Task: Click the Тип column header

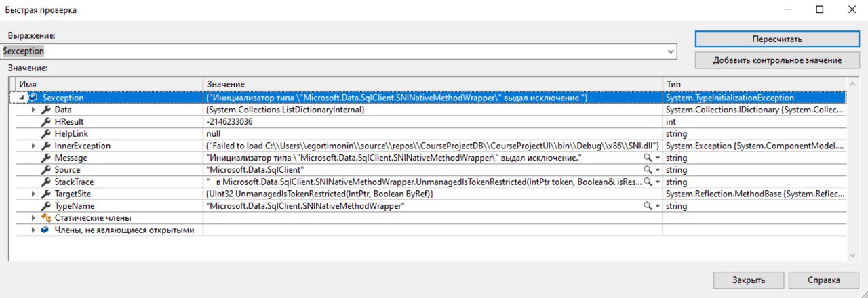Action: point(755,83)
